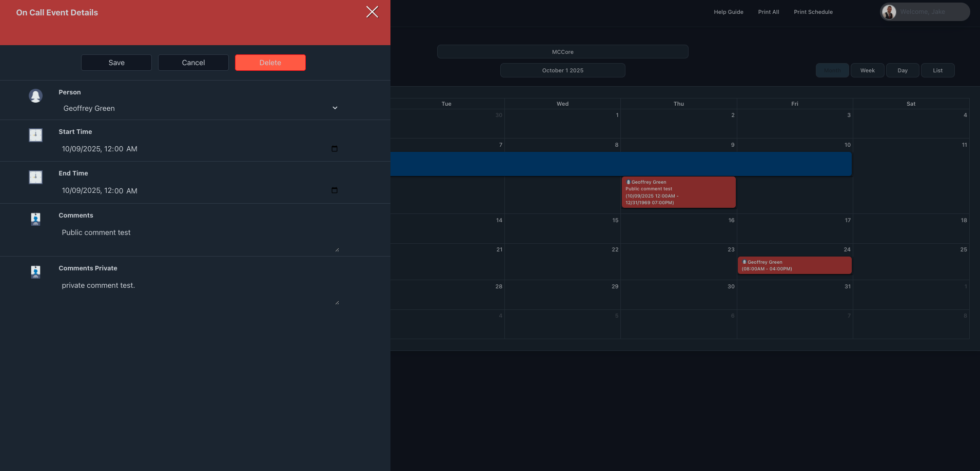
Task: Click the Comments badge icon
Action: (35, 220)
